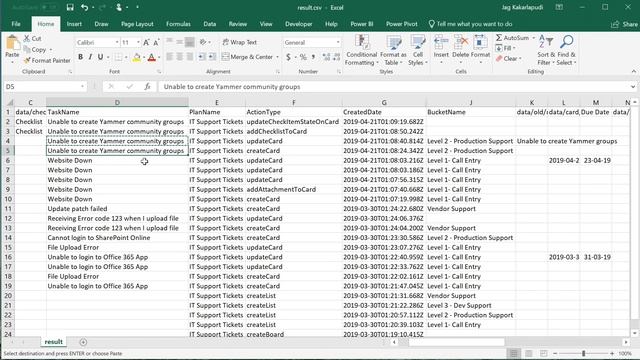640x360 pixels.
Task: Expand Merge & Center dropdown arrow
Action: point(278,57)
